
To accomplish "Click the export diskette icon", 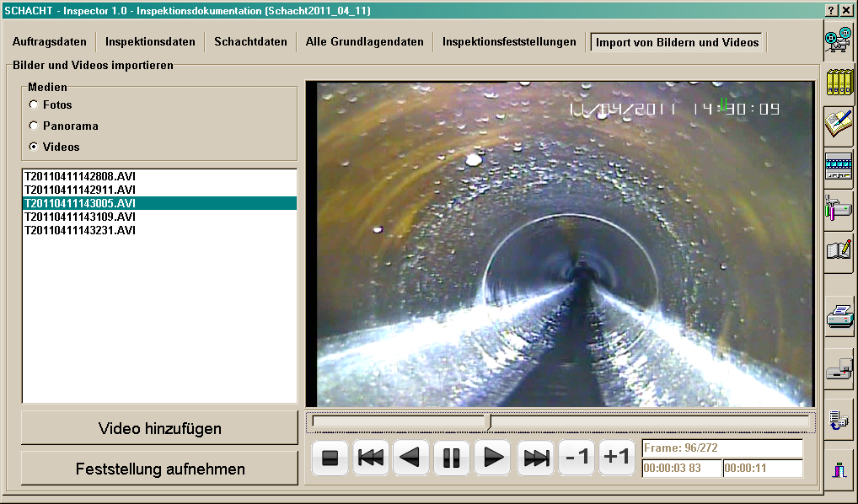I will click(838, 367).
